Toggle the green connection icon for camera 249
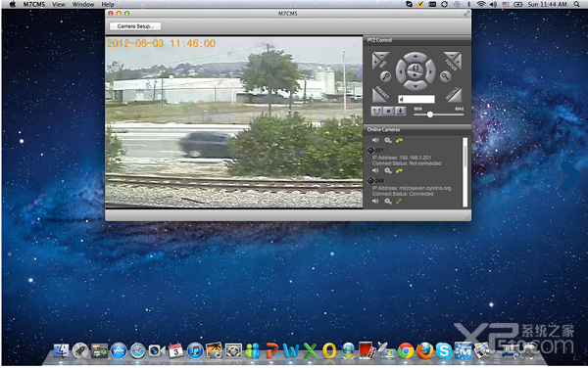Screen dimensions: 588x368 [x=399, y=202]
